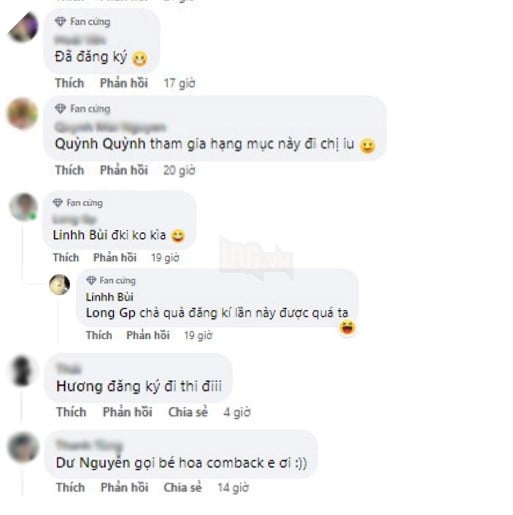Click the Fan cứng diamond badge on 'Đã đăng ký' comment
This screenshot has height=515, width=513.
point(60,22)
